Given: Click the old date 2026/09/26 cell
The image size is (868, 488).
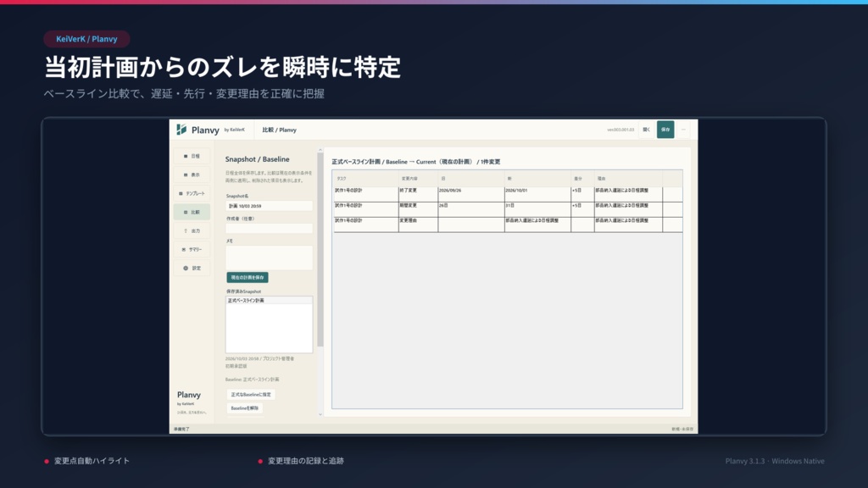Looking at the screenshot, I should pos(471,194).
